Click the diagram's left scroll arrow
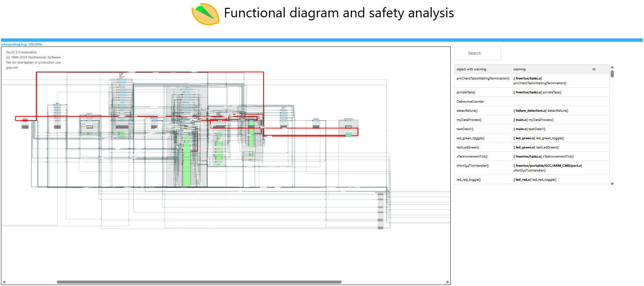Screen dimensions: 644x286 tap(4, 282)
